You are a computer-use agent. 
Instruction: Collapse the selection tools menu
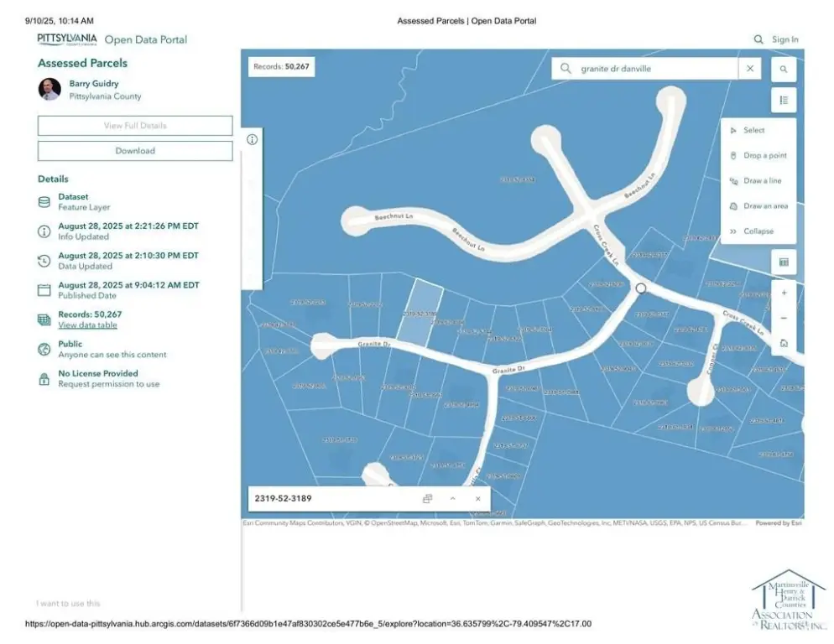tap(752, 231)
